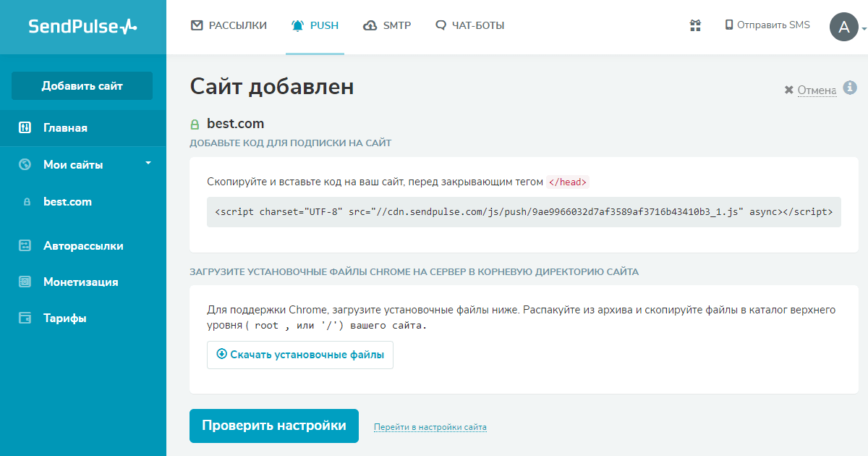The height and width of the screenshot is (456, 868).
Task: Click the Добавить сайт button
Action: coord(82,86)
